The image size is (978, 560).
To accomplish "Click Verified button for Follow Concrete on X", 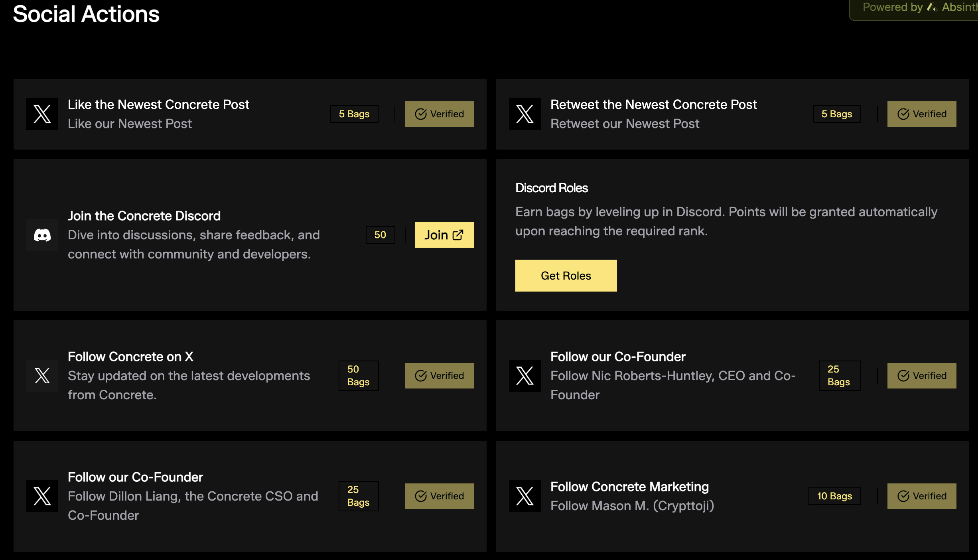I will click(439, 376).
